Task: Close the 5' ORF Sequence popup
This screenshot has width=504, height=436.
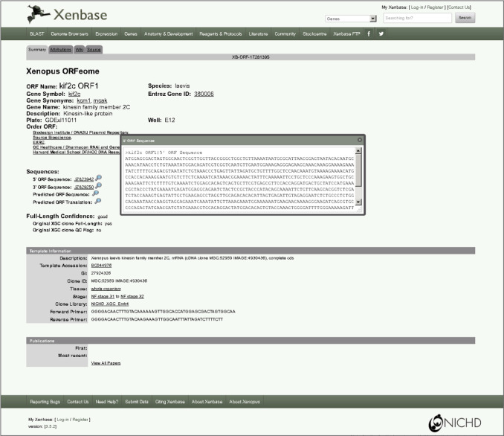Action: 359,139
